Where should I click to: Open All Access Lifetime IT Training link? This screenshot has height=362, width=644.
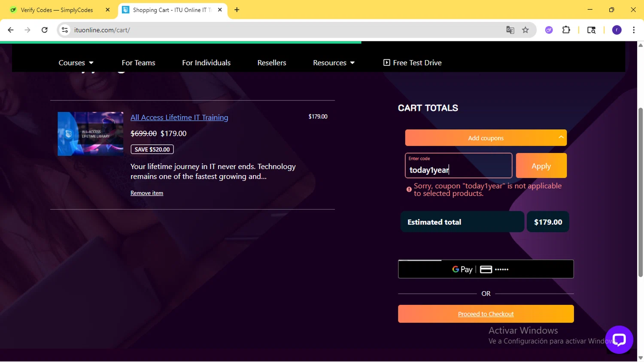point(179,117)
